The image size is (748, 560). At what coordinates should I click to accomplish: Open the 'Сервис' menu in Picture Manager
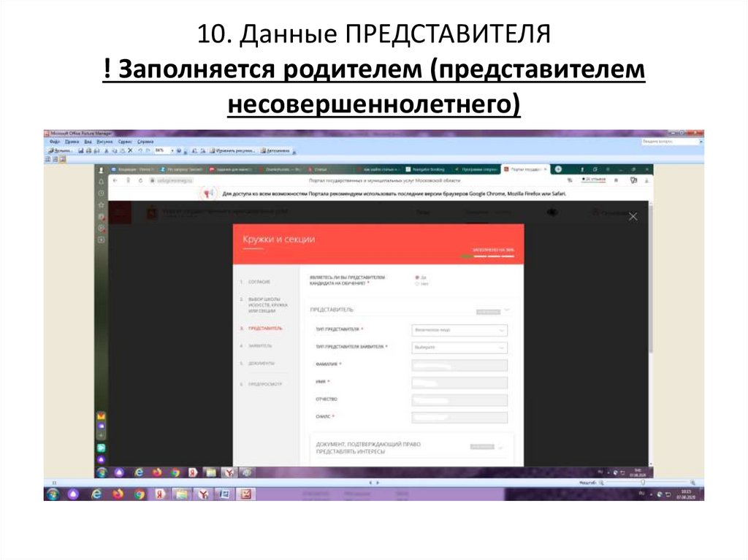tap(123, 142)
